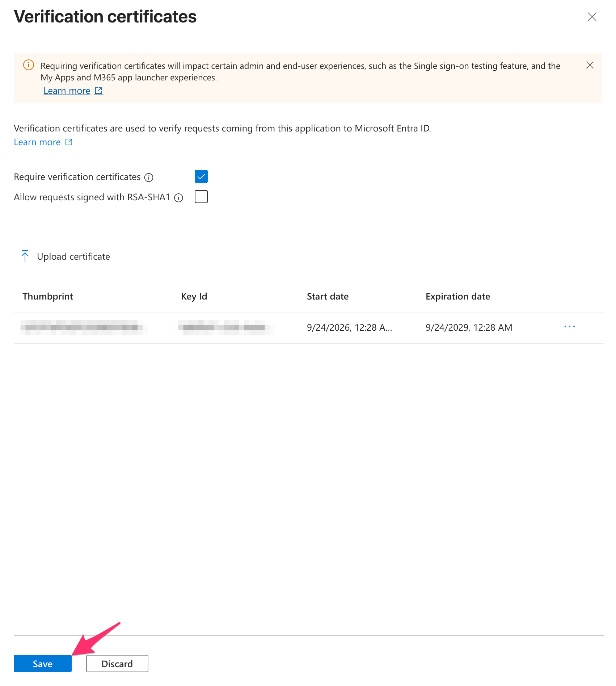This screenshot has width=616, height=686.
Task: Click the Key Id column header
Action: [194, 296]
